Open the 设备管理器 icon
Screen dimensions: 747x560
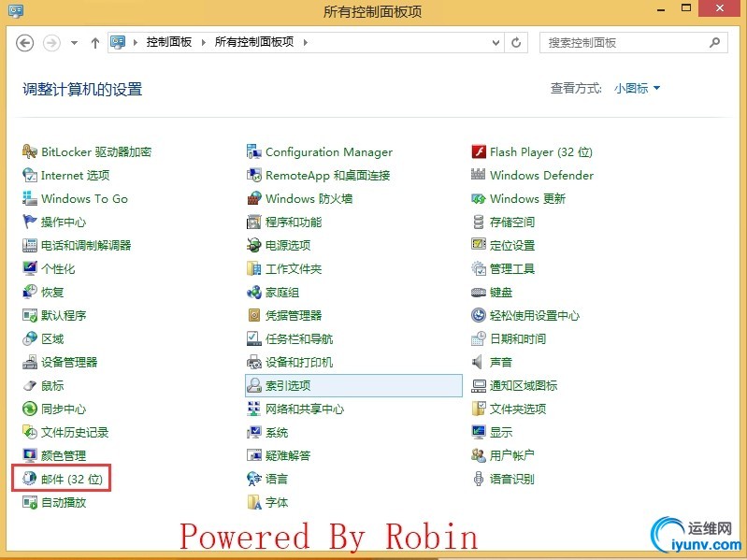[x=30, y=363]
